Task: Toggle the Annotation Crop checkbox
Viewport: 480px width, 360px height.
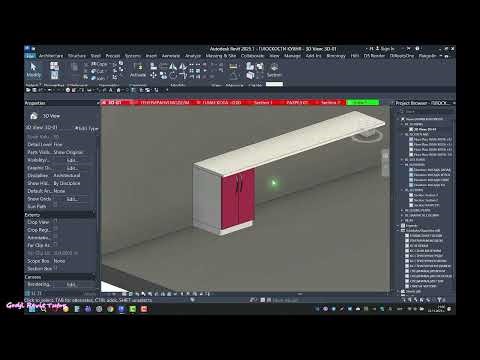Action: click(x=55, y=236)
